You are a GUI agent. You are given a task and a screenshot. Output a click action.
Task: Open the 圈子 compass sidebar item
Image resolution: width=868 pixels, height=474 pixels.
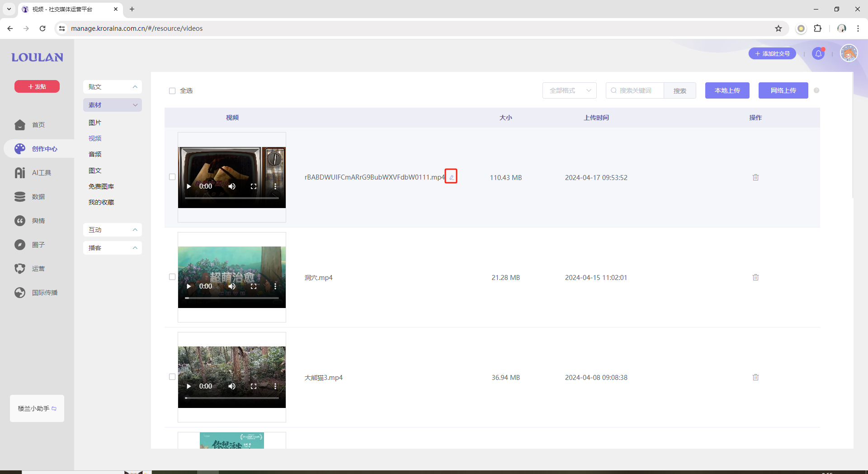coord(30,245)
